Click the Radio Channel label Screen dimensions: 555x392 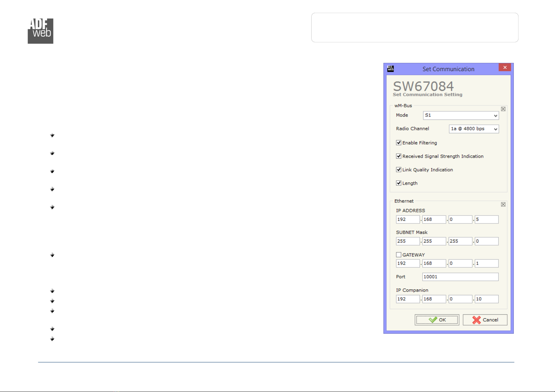point(412,129)
